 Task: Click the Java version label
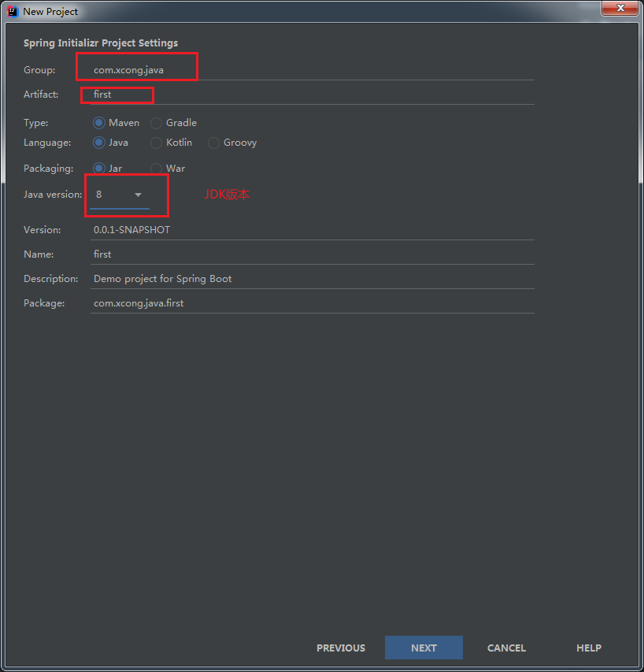click(x=53, y=195)
